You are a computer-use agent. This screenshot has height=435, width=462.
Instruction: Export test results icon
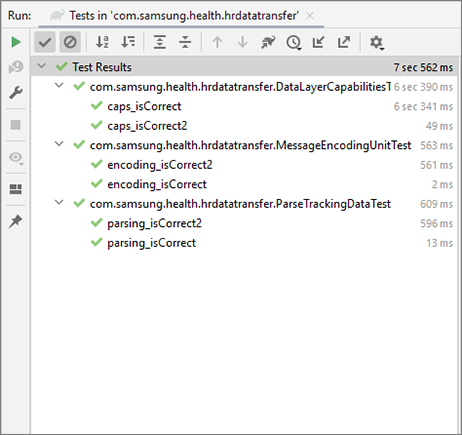click(344, 42)
